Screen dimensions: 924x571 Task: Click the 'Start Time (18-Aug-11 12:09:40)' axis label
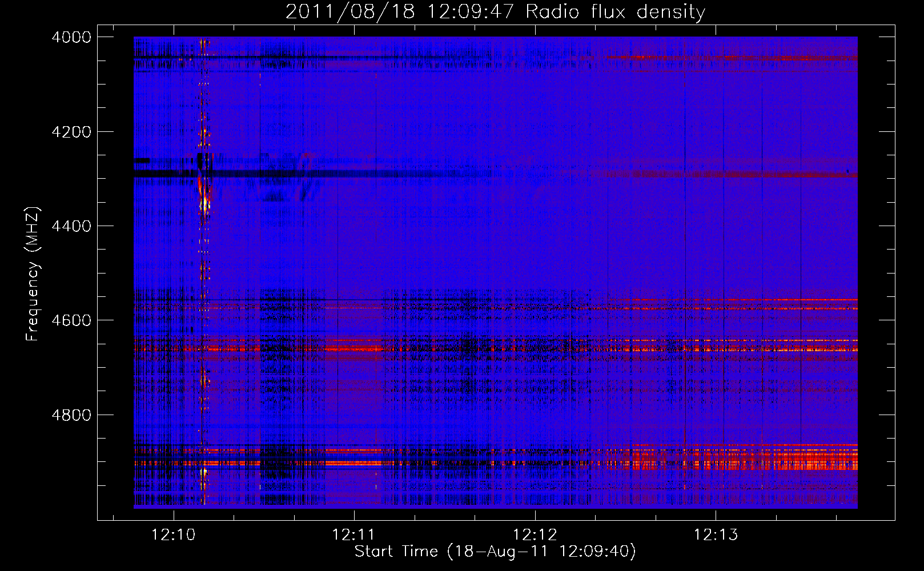(x=495, y=552)
